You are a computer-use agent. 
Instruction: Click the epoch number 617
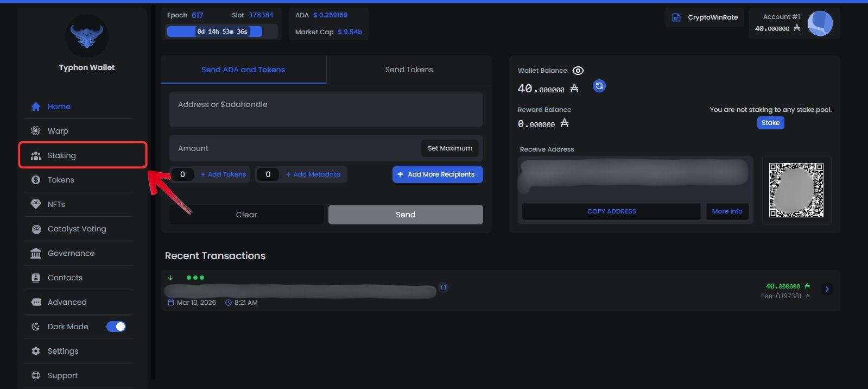[198, 15]
